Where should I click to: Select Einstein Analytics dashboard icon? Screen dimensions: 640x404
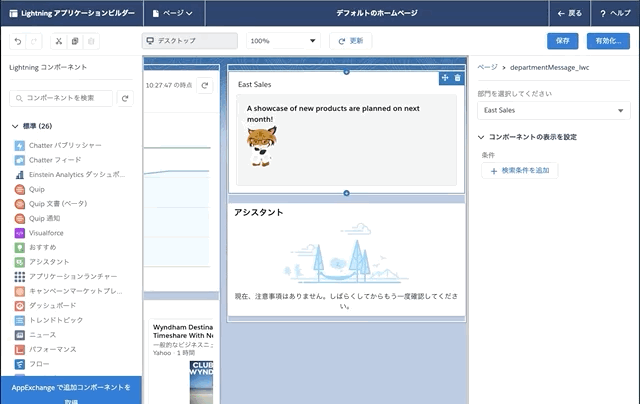(x=20, y=175)
